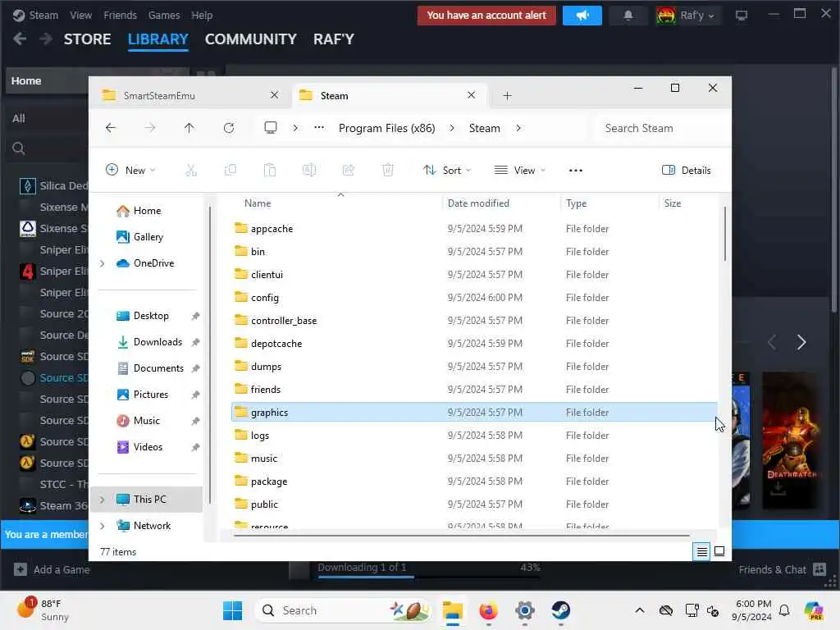Click the Share icon in Explorer toolbar
The width and height of the screenshot is (840, 630).
[348, 171]
